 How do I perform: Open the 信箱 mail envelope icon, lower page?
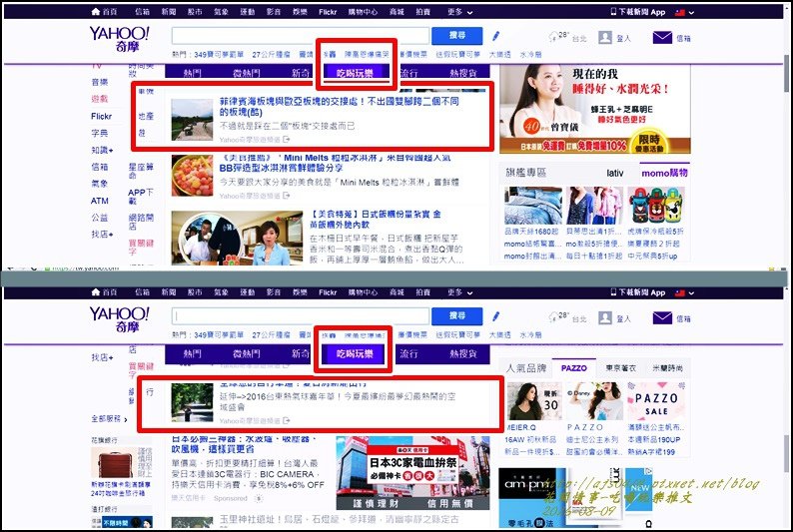point(662,317)
